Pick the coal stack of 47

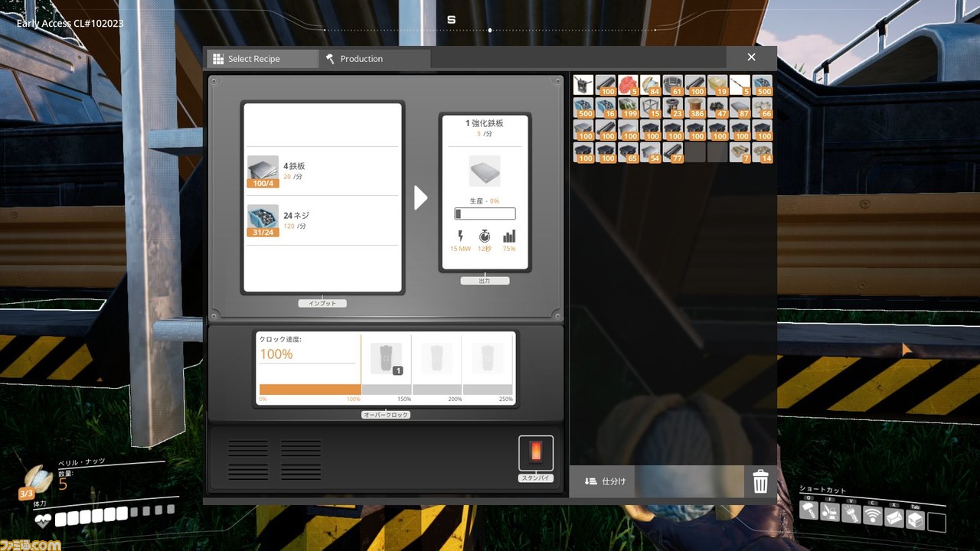tap(717, 107)
